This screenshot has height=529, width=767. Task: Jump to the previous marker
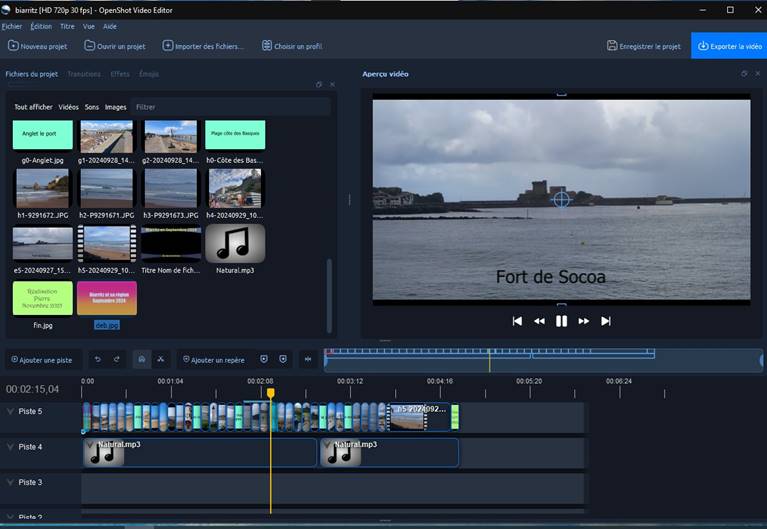pyautogui.click(x=264, y=359)
